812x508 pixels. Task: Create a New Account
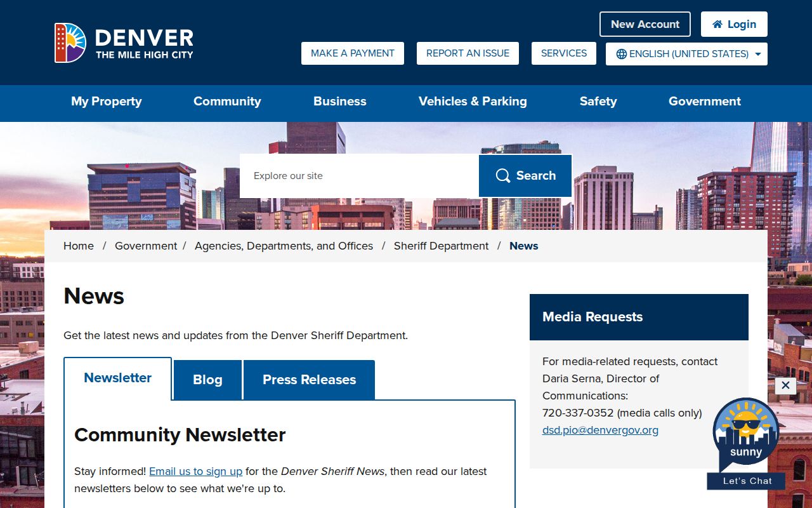[x=645, y=24]
